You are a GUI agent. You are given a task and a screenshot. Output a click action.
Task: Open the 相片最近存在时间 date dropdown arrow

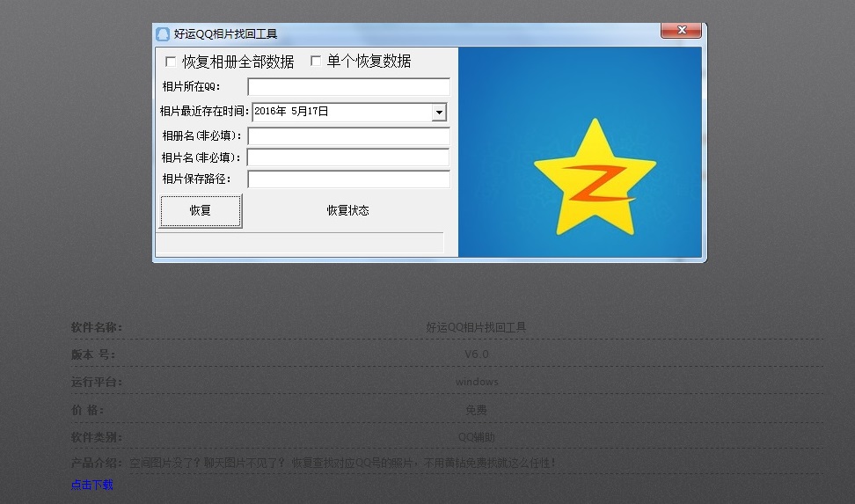pyautogui.click(x=439, y=112)
